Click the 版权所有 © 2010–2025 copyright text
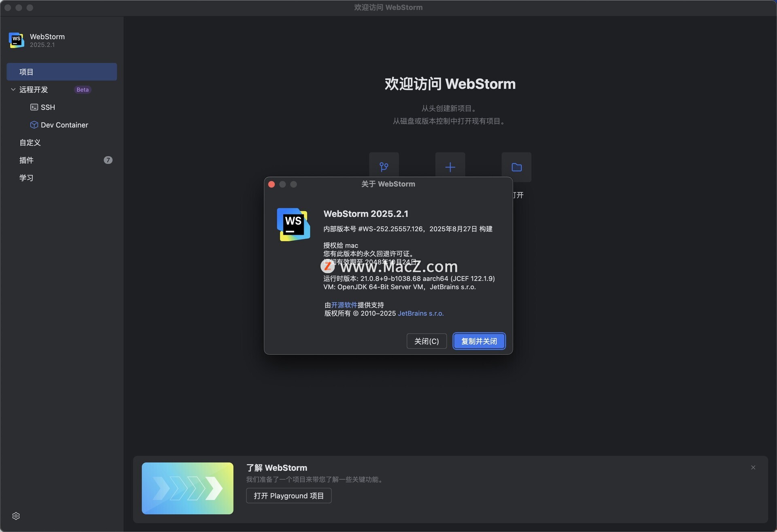Screen dimensions: 777x532 (x=360, y=313)
